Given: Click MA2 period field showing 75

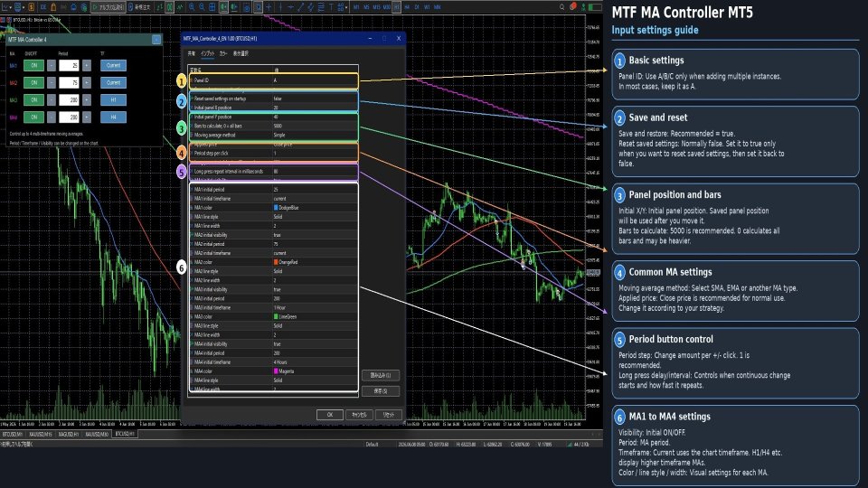Looking at the screenshot, I should coord(69,82).
